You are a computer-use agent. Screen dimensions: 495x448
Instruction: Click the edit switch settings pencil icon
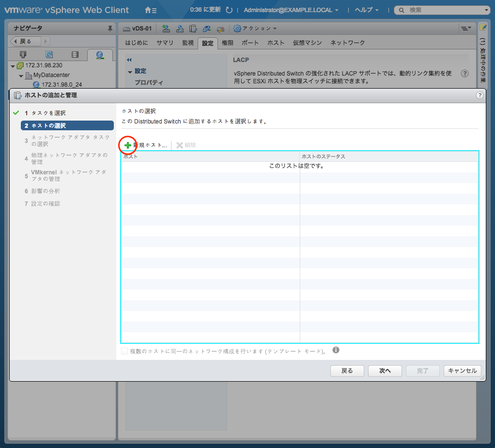(220, 29)
